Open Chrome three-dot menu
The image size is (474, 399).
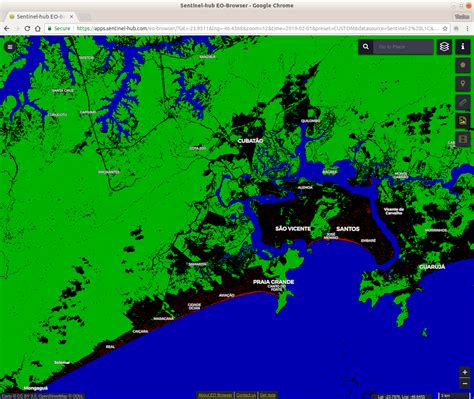(x=468, y=29)
